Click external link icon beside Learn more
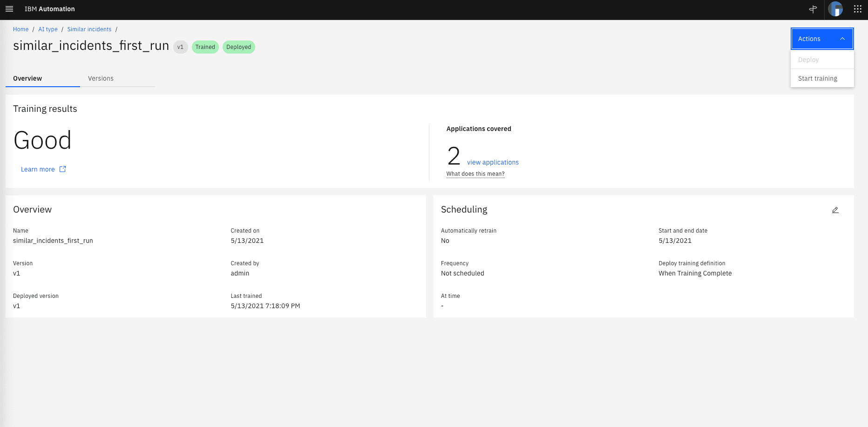Image resolution: width=868 pixels, height=427 pixels. click(63, 169)
